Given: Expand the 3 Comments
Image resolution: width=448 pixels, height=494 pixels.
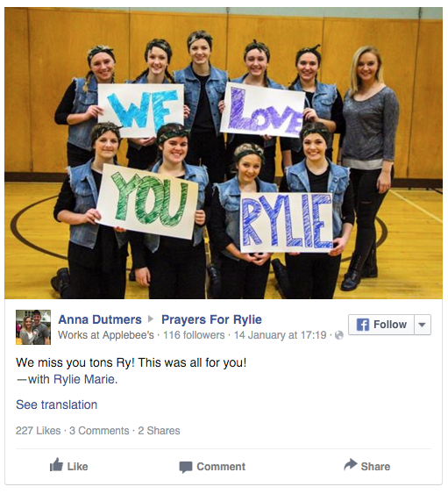Looking at the screenshot, I should click(99, 431).
